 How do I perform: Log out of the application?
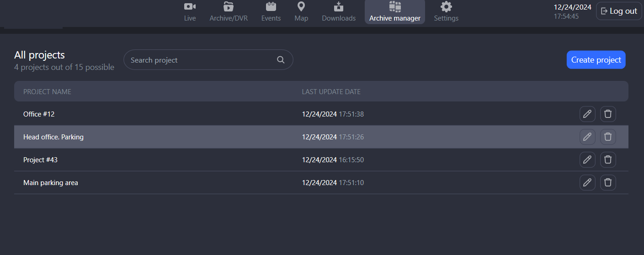(619, 11)
